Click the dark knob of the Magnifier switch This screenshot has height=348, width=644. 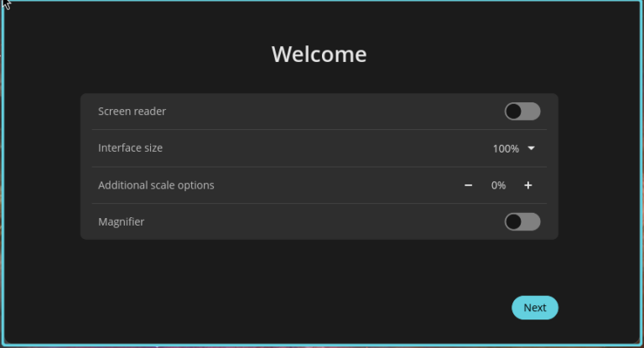pos(513,222)
